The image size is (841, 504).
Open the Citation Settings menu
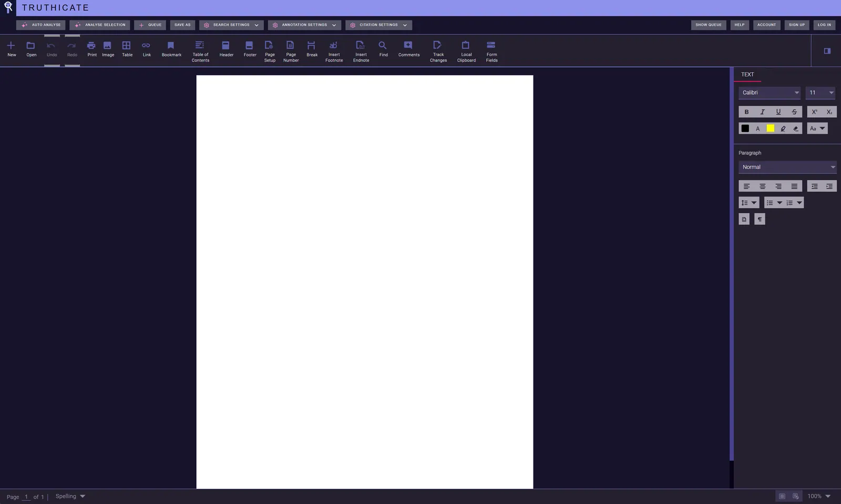pos(378,25)
